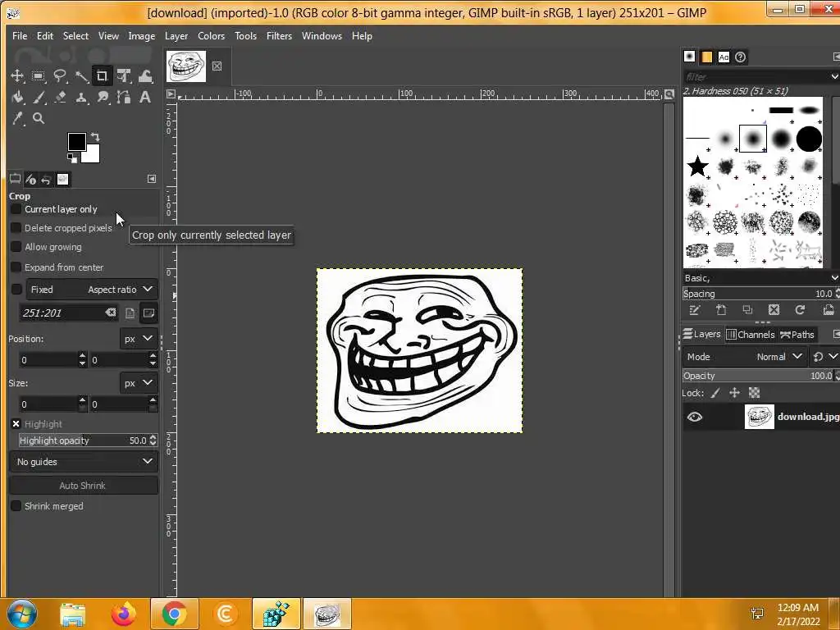Screen dimensions: 840x630
Task: Open the Image menu
Action: (x=141, y=36)
